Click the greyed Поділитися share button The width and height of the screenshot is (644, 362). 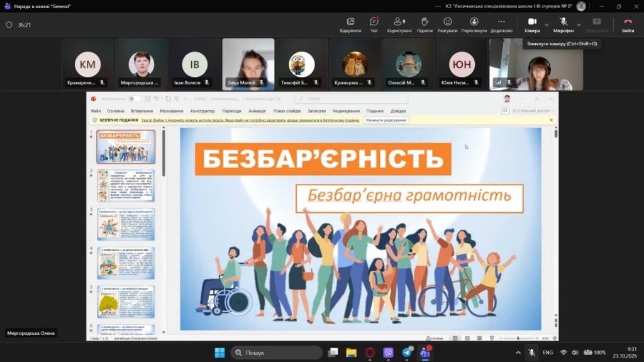click(x=597, y=25)
